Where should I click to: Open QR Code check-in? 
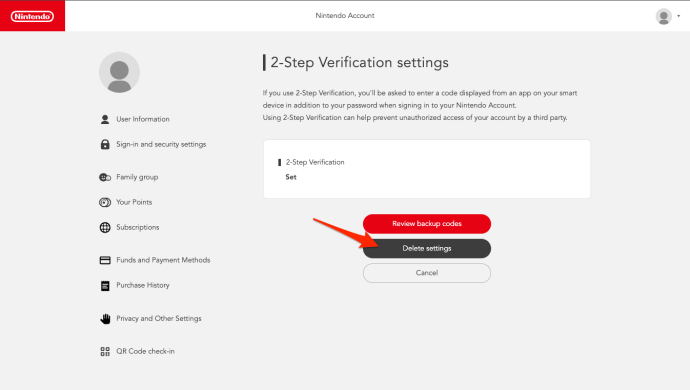coord(145,351)
